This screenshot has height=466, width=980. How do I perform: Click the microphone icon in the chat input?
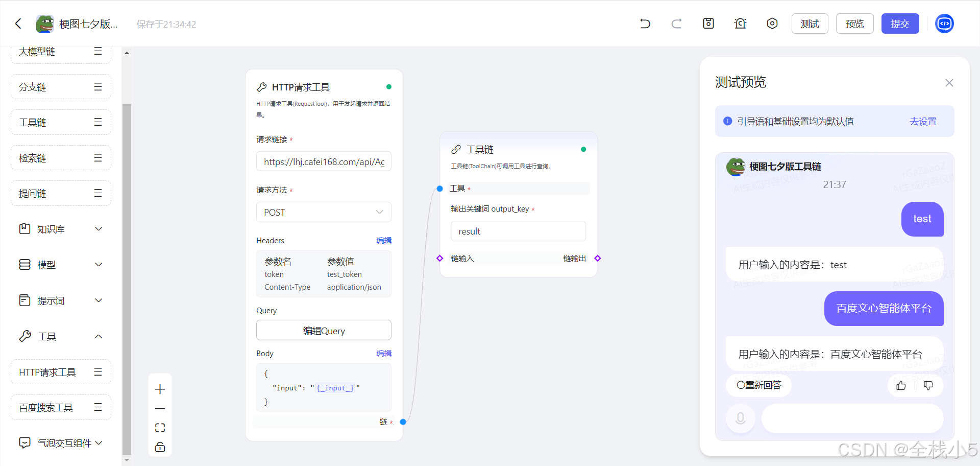740,418
